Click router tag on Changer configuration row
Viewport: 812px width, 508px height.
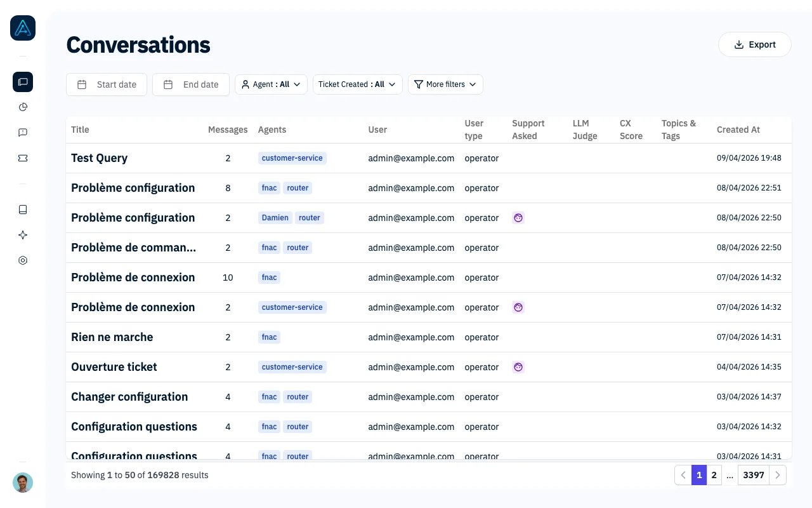298,397
